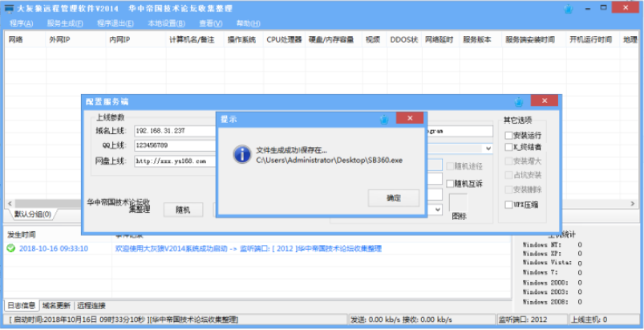Confirm the prompt with 确定 button
Screen dimensions: 644x330
pyautogui.click(x=394, y=198)
